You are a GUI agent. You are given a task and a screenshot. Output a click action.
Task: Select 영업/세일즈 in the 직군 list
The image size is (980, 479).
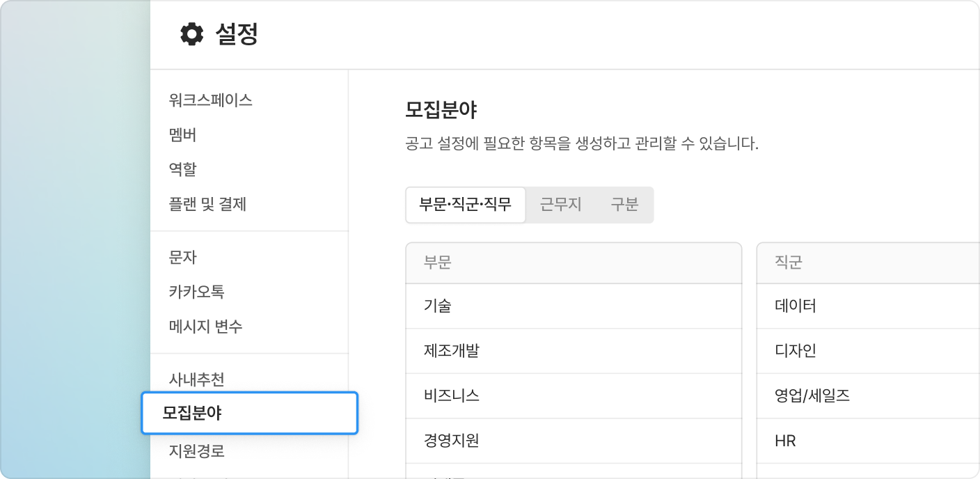coord(812,396)
